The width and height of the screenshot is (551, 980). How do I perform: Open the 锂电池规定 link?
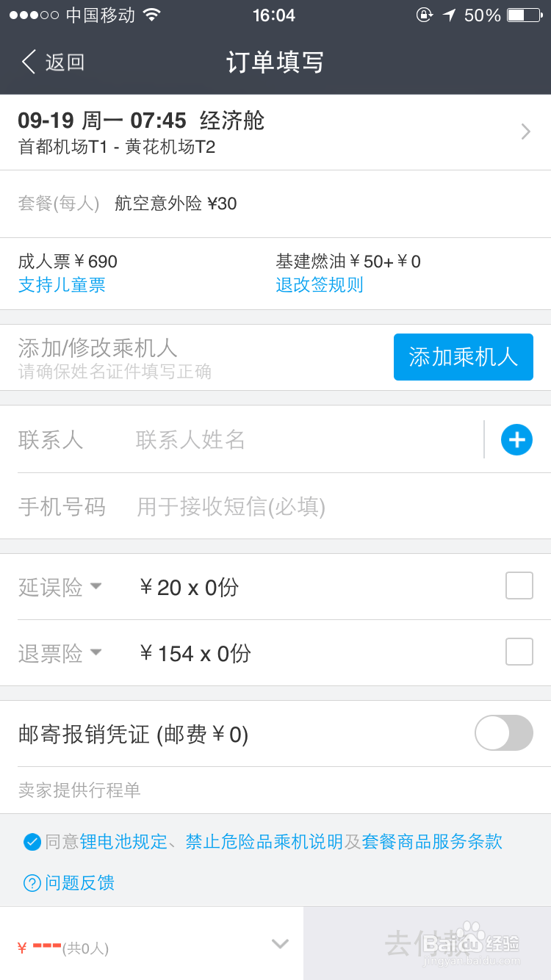click(123, 842)
